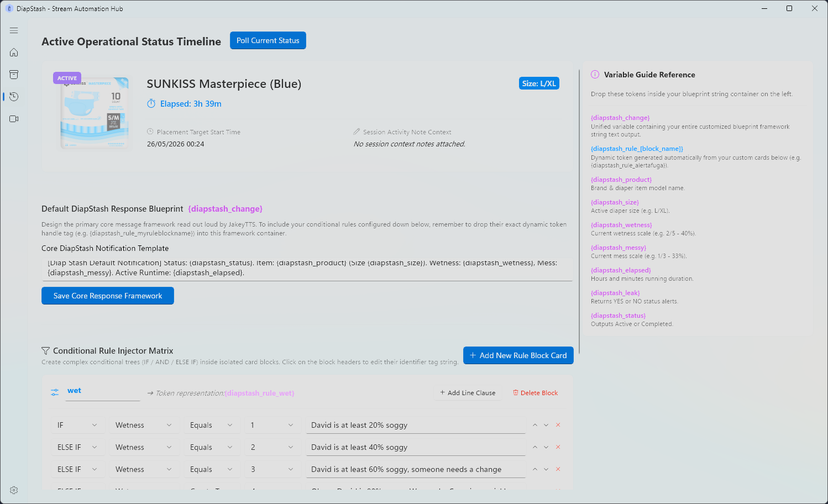Screen dimensions: 828x504
Task: Click the {diapstash_messy} token
Action: click(619, 248)
